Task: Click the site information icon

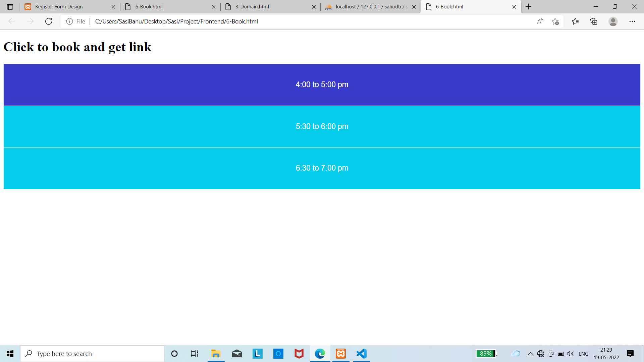Action: pyautogui.click(x=69, y=21)
